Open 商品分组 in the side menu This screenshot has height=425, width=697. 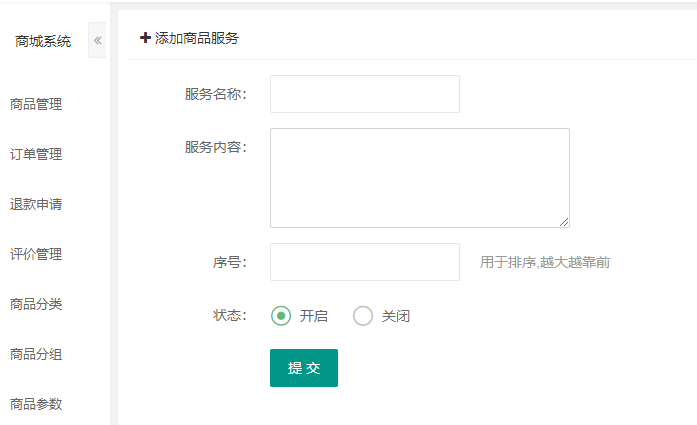(x=36, y=354)
